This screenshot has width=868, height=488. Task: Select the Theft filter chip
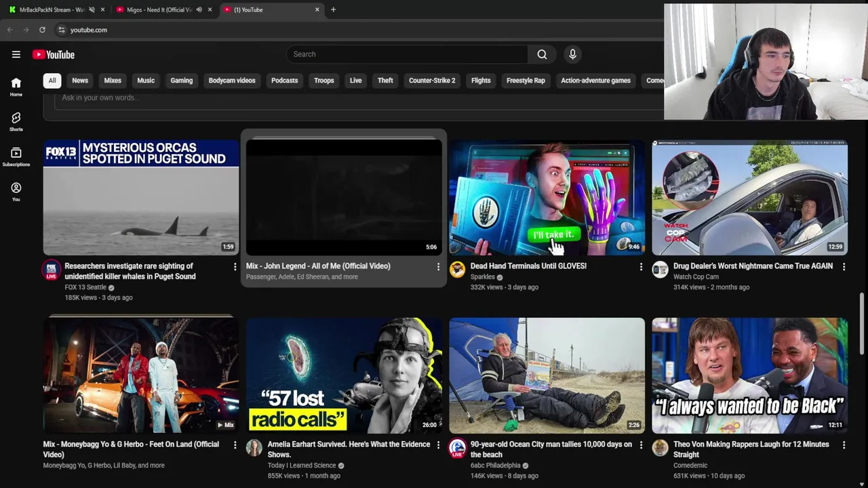(385, 81)
